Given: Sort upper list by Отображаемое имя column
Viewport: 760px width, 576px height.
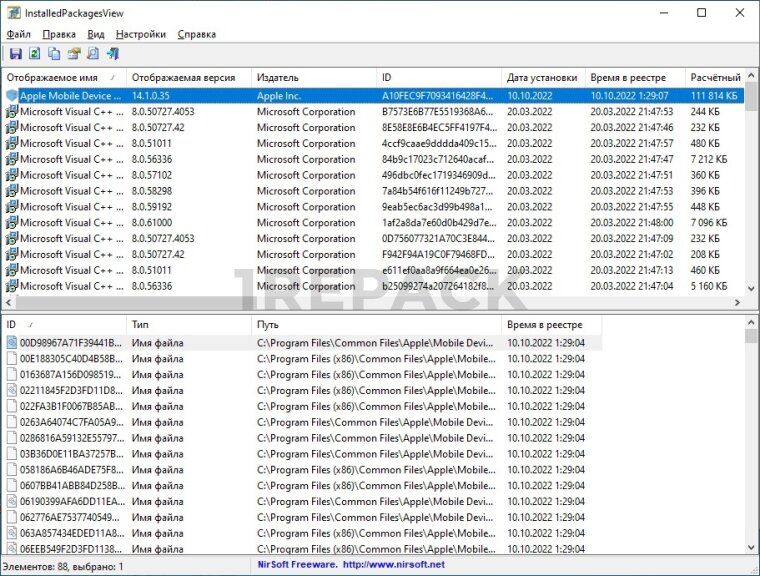Looking at the screenshot, I should click(60, 77).
